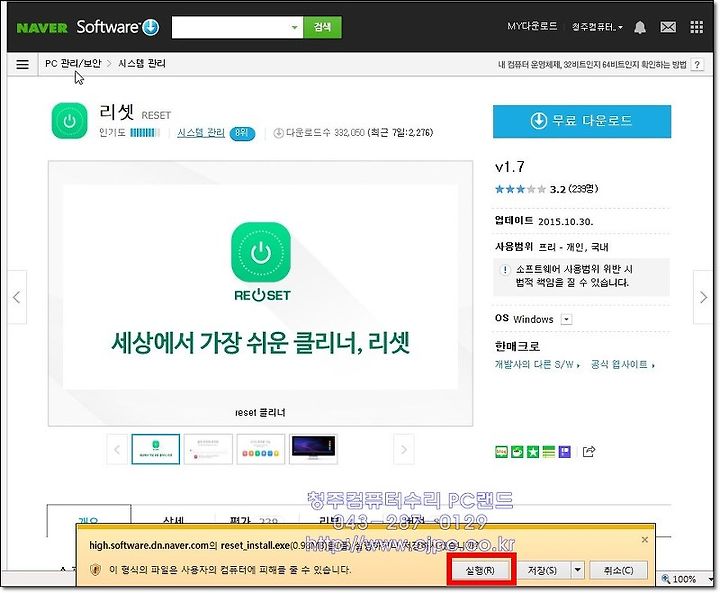Viewport: 720px width, 593px height.
Task: Share via the purple Band icon
Action: tap(564, 452)
